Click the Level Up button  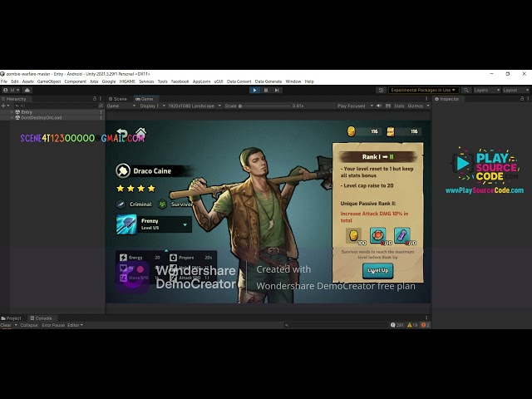[x=377, y=271]
